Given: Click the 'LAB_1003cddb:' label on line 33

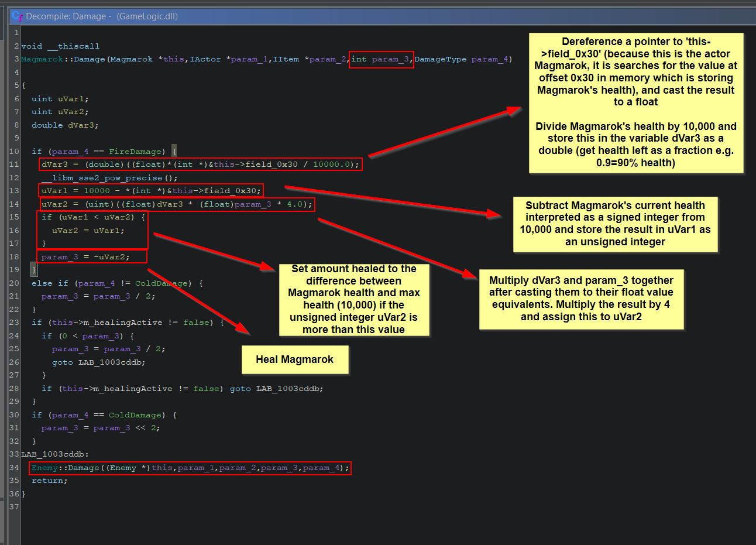Looking at the screenshot, I should pyautogui.click(x=56, y=454).
